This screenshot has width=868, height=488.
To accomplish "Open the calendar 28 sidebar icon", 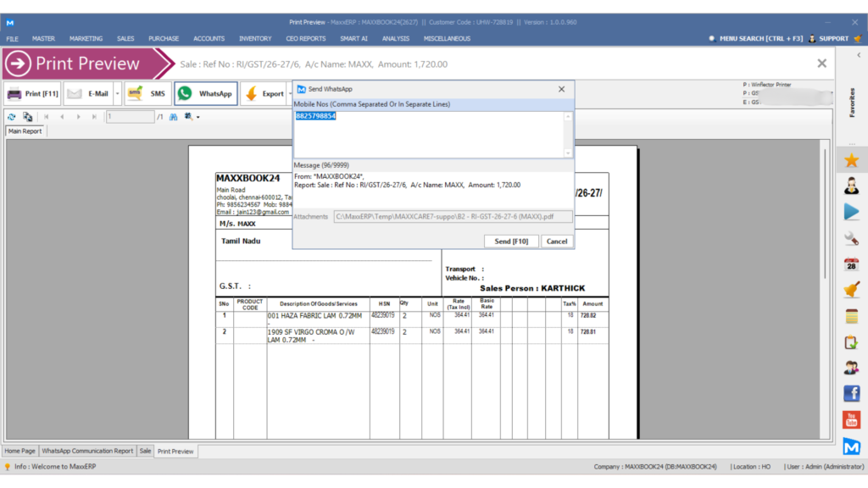I will click(x=851, y=264).
